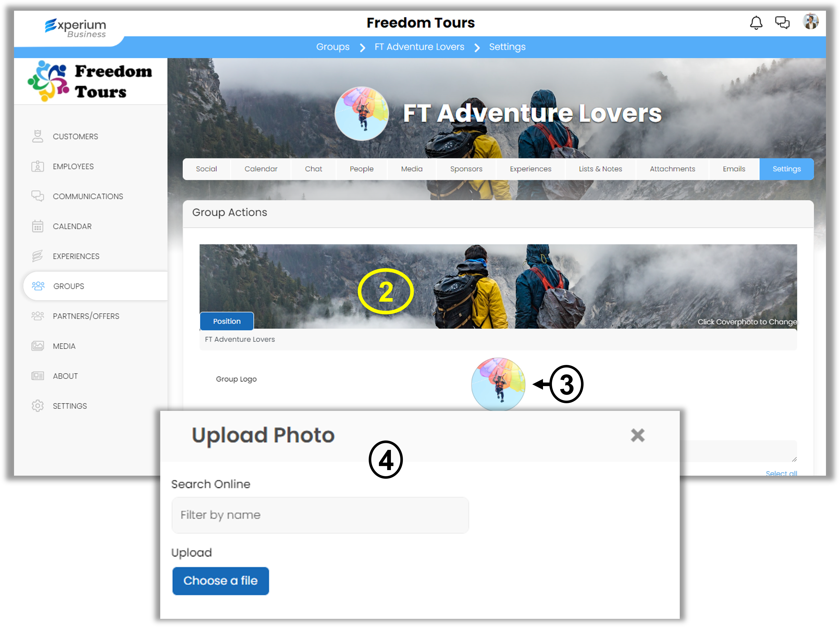840x627 pixels.
Task: Switch to the Attachments tab
Action: tap(672, 169)
